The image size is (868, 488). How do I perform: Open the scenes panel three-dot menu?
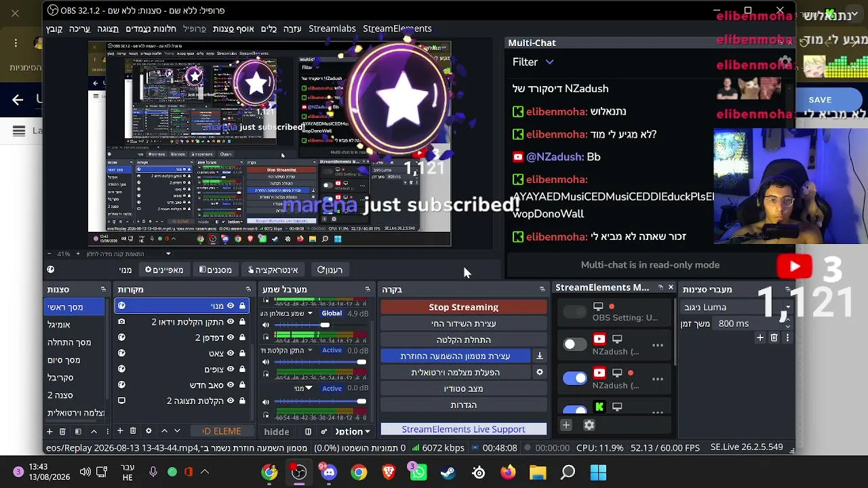[x=106, y=431]
